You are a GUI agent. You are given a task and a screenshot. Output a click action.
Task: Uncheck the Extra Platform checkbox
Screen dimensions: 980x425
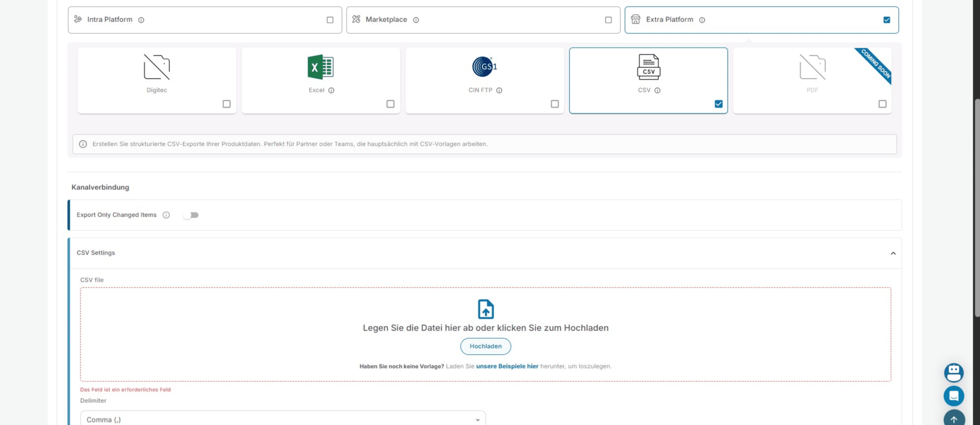pyautogui.click(x=887, y=20)
